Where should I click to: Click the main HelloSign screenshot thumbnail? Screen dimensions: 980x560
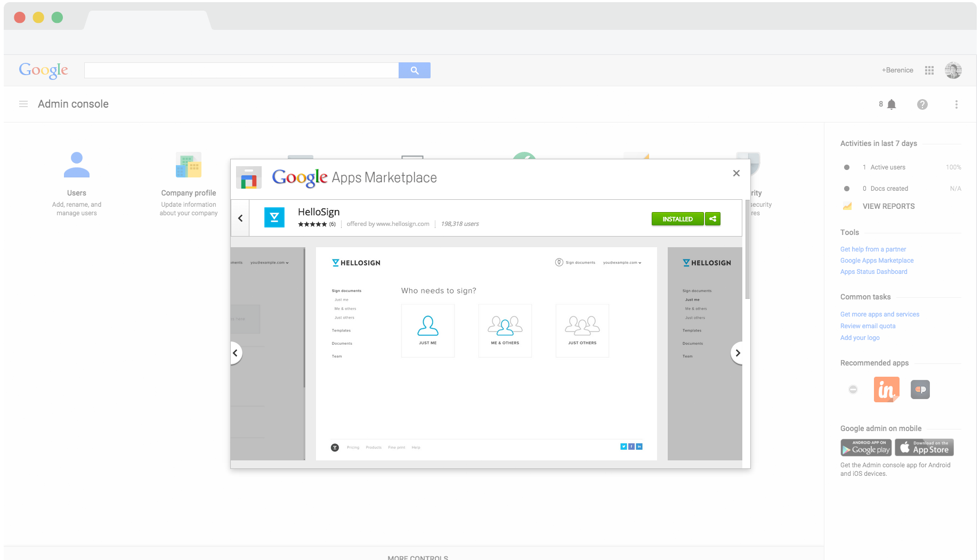tap(487, 354)
